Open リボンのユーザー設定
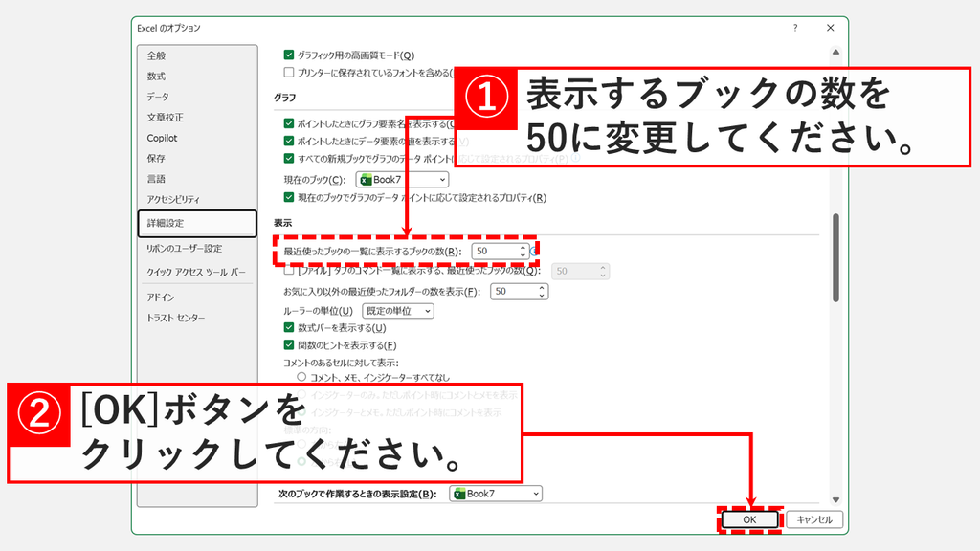 [x=185, y=249]
